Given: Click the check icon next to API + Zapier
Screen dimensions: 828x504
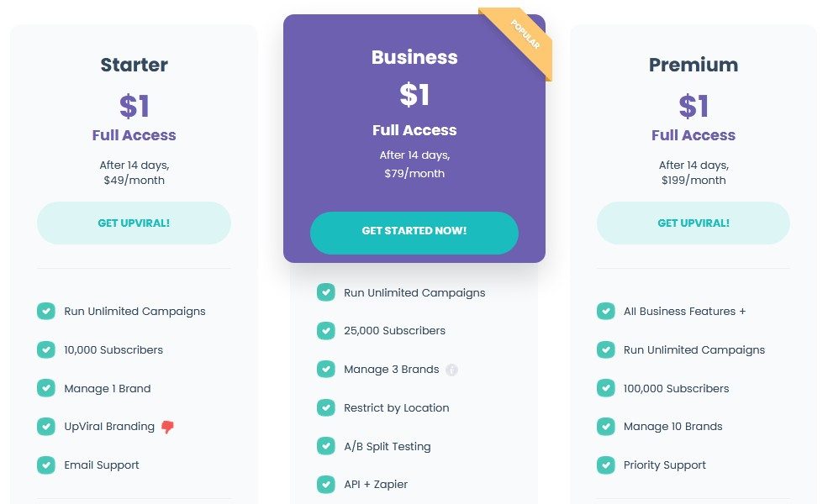Looking at the screenshot, I should [326, 484].
